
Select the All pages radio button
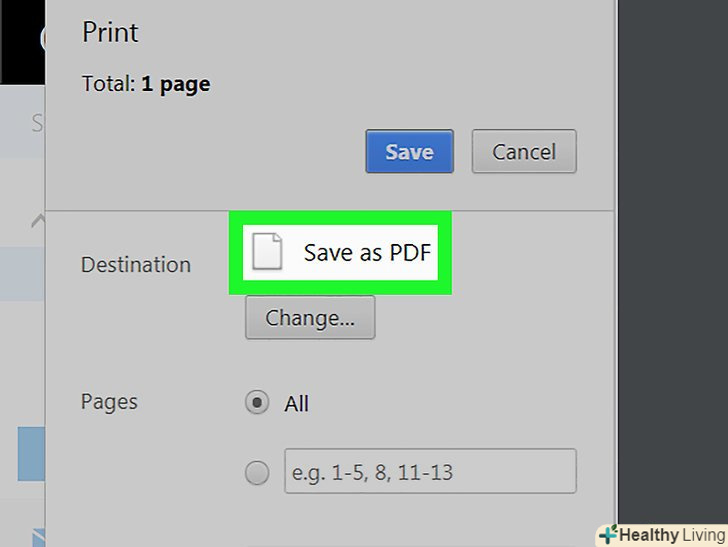tap(257, 403)
